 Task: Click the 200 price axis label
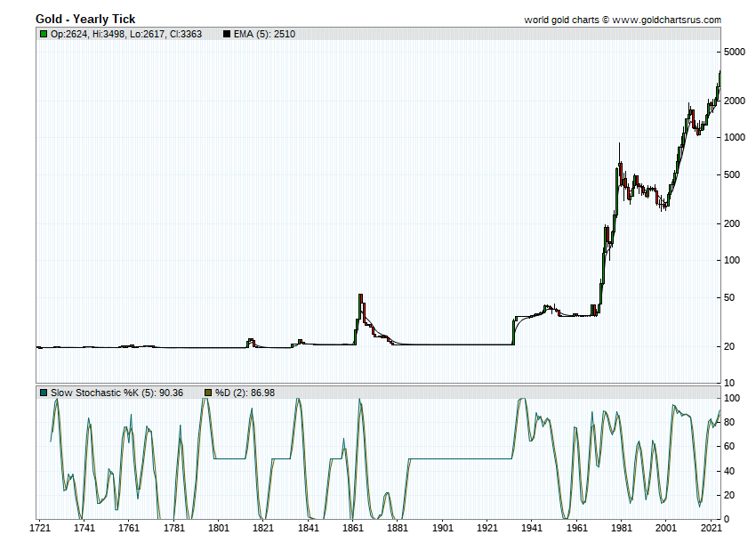732,223
